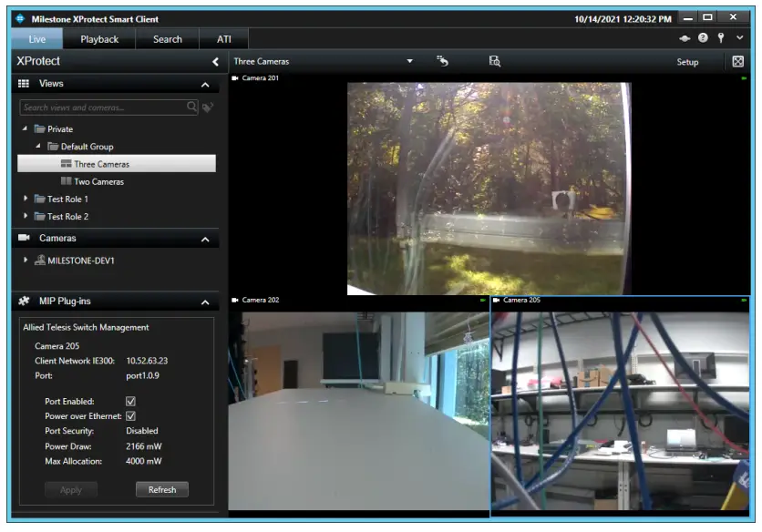Viewport: 762px width, 532px height.
Task: Click the Refresh button
Action: [162, 490]
